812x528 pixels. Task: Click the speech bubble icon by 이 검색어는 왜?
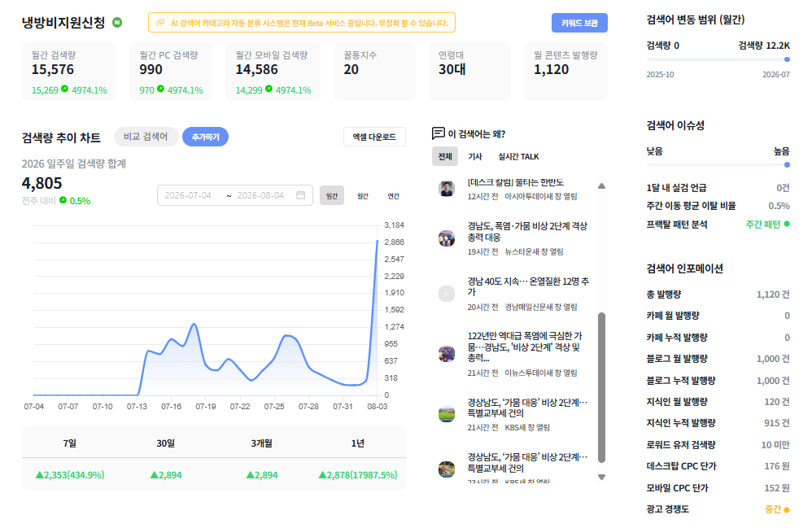tap(438, 133)
